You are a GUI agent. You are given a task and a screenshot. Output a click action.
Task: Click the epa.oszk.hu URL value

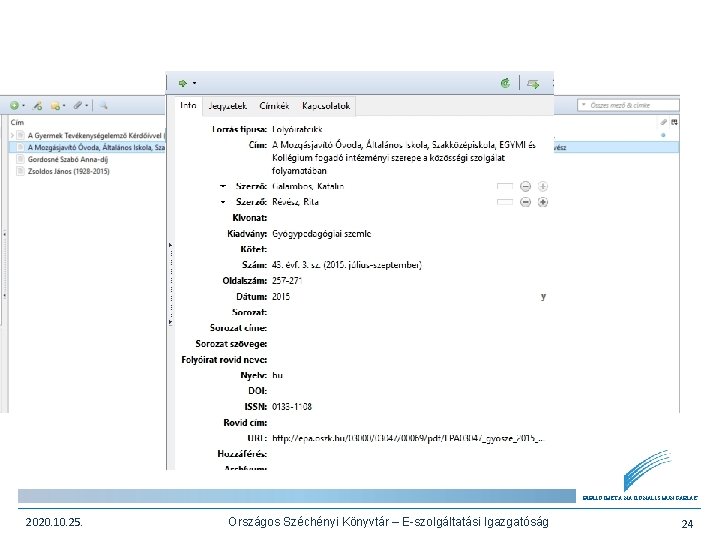tap(408, 439)
